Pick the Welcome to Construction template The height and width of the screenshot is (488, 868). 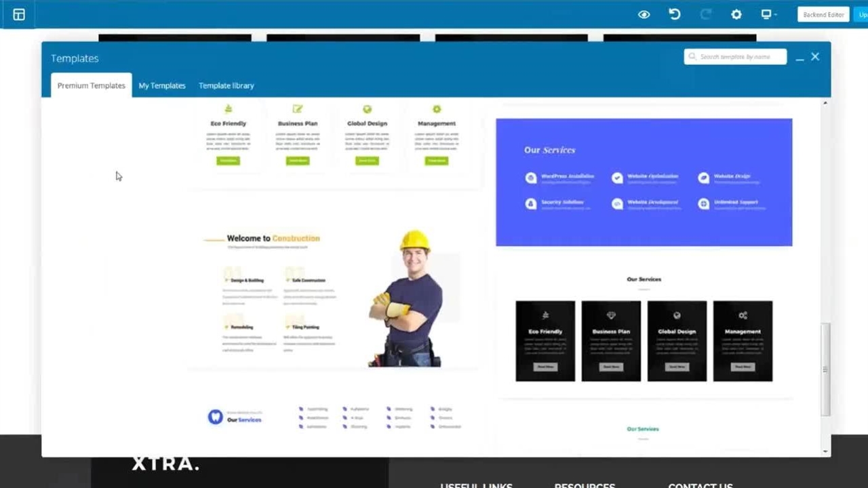tap(332, 298)
